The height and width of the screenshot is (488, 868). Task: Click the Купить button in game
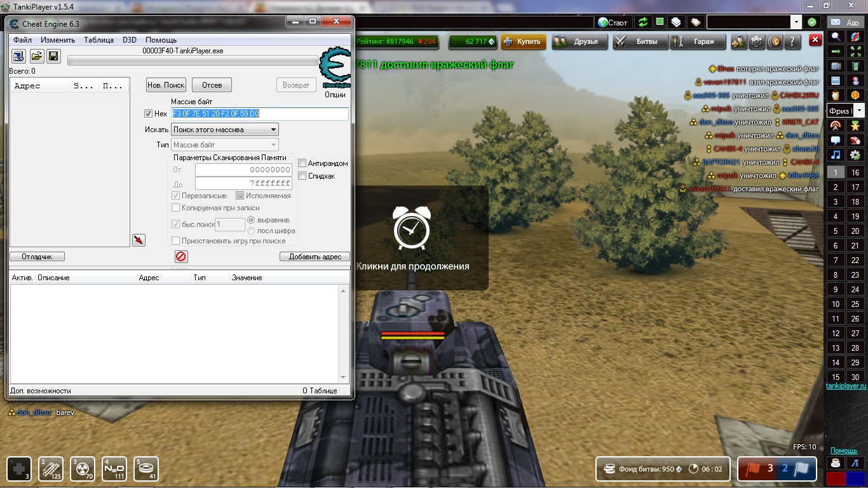(x=524, y=42)
